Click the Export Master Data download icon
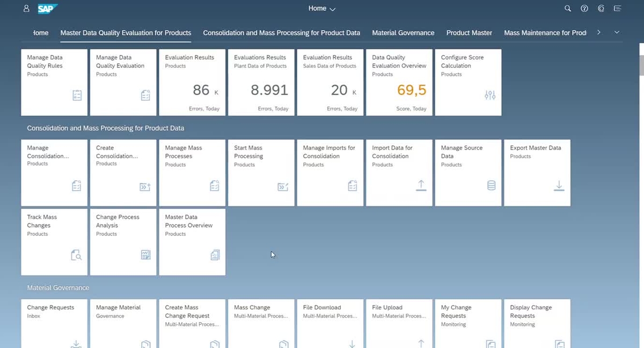The width and height of the screenshot is (644, 348). 559,185
